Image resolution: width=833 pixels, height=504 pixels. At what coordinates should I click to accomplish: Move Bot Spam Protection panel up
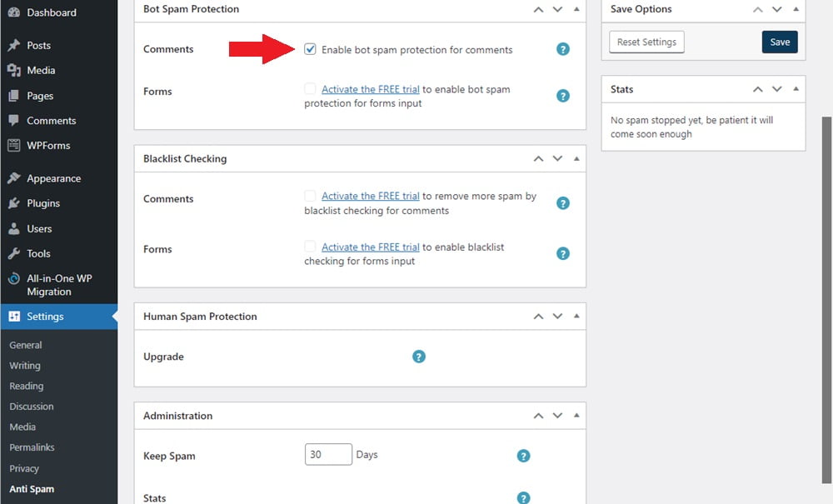click(538, 9)
